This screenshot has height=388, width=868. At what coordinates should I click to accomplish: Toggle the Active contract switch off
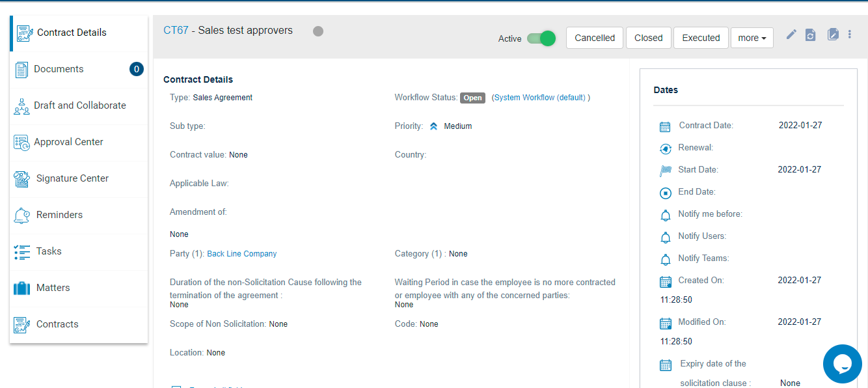pos(541,38)
